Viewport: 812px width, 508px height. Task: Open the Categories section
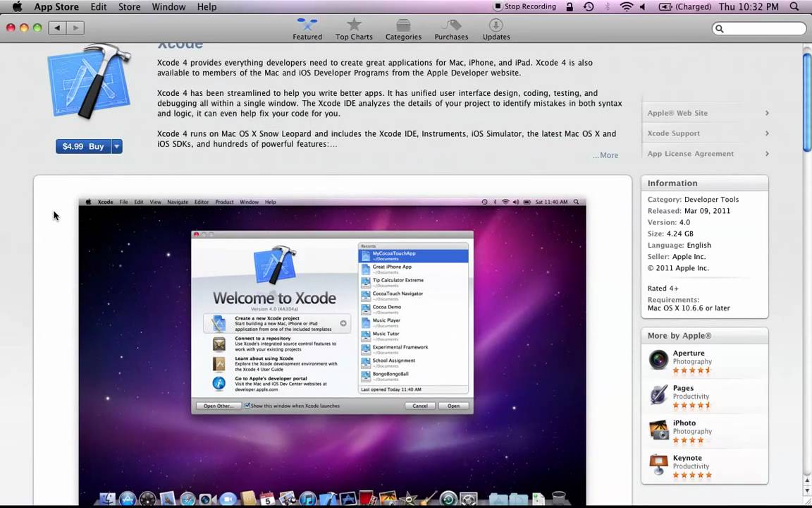tap(403, 29)
